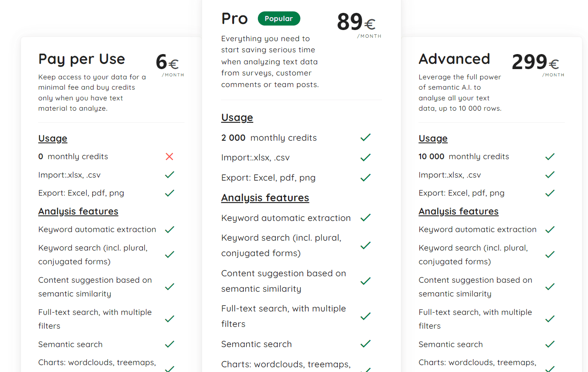Click the red cross beside 0 monthly credits
Screen dimensions: 588x372
[x=170, y=157]
